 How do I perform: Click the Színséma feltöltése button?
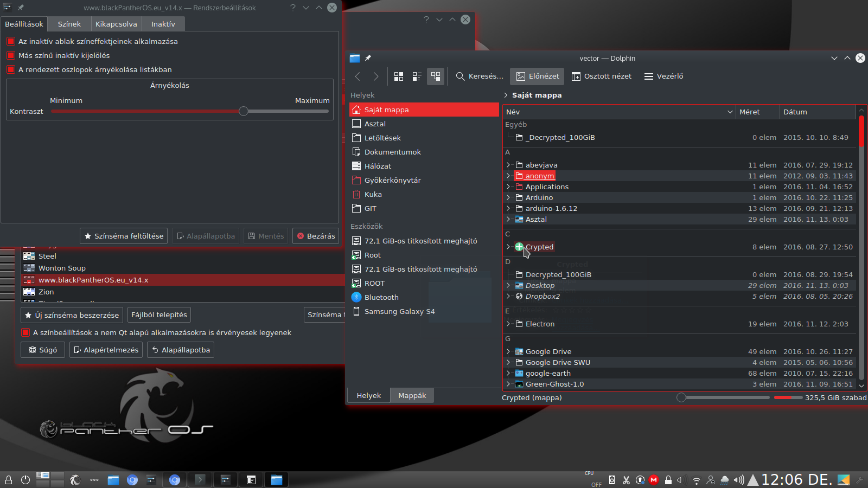coord(124,236)
